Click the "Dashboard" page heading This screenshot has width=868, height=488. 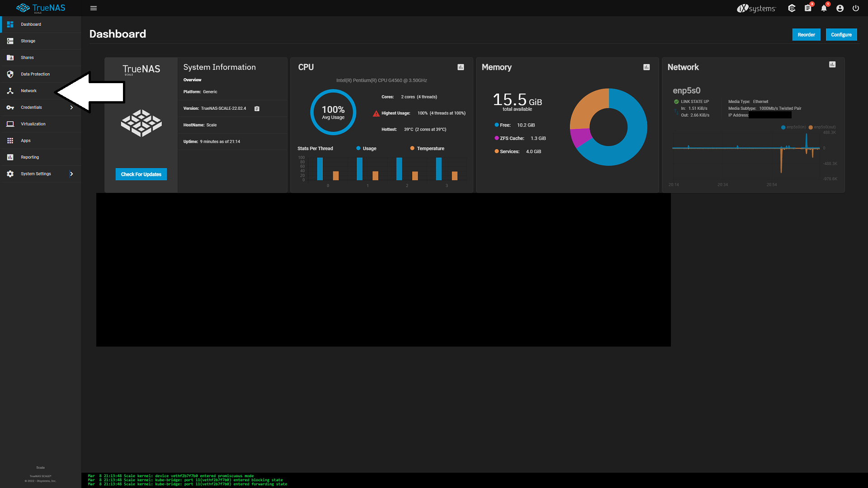pos(118,34)
